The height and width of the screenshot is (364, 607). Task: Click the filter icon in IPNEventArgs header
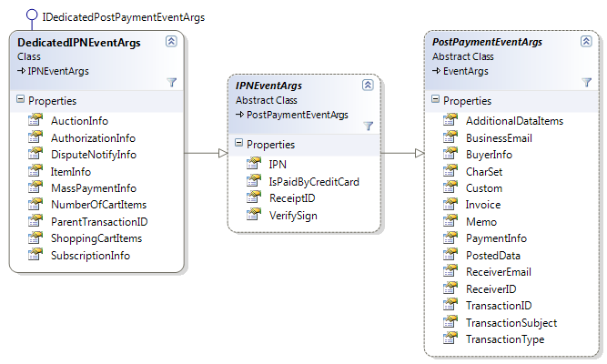click(369, 126)
